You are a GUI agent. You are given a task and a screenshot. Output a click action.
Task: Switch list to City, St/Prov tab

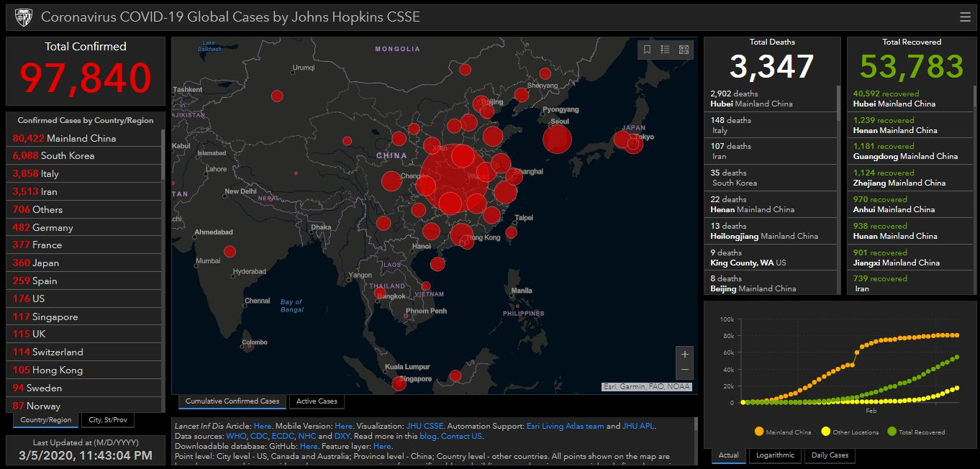point(108,420)
